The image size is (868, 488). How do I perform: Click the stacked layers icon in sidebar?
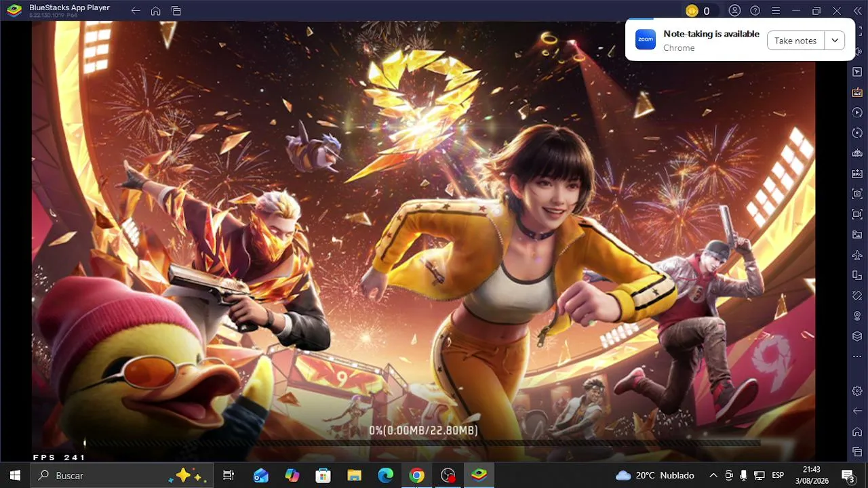click(857, 336)
